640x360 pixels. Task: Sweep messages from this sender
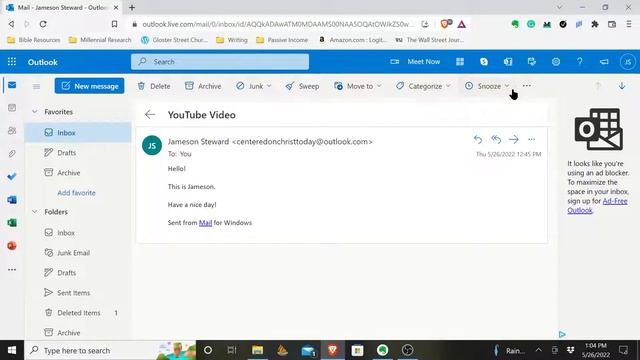pos(302,86)
